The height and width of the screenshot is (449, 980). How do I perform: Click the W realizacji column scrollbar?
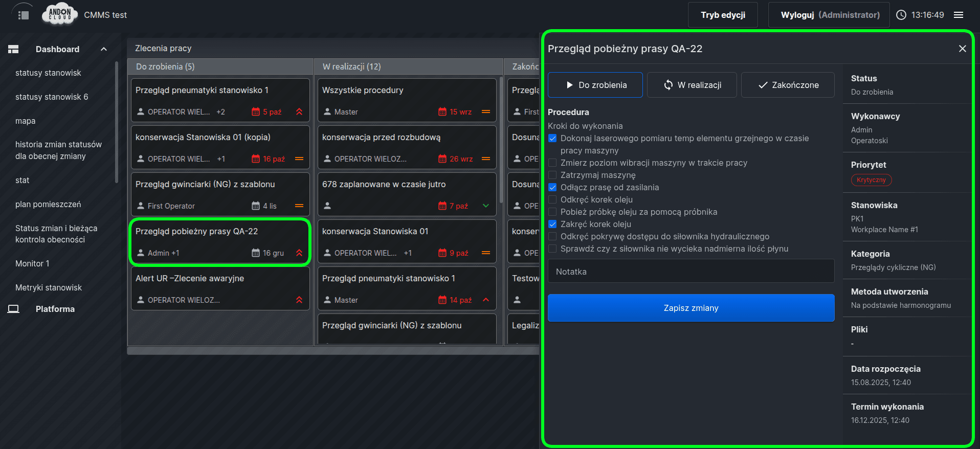(x=501, y=141)
